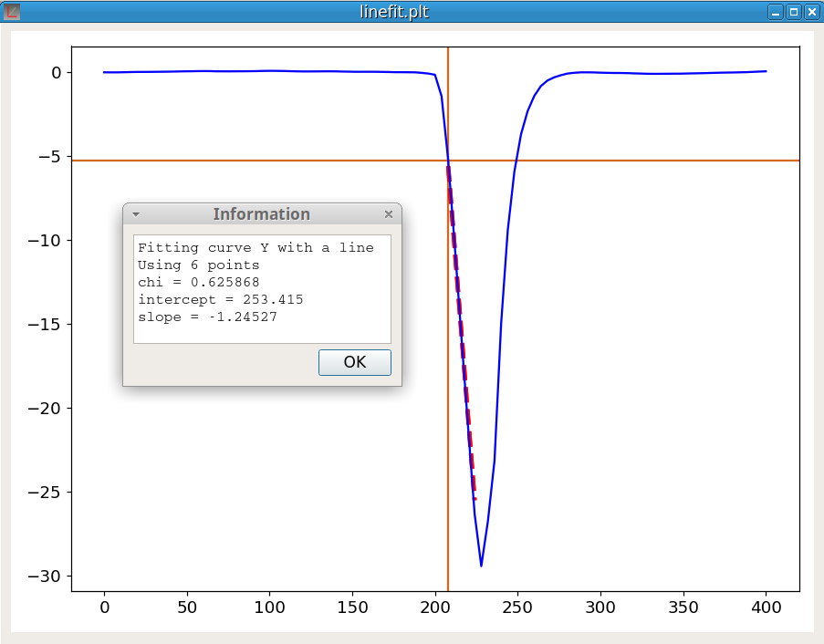Open the Information dialog's title menu arrow
Image resolution: width=824 pixels, height=644 pixels.
point(136,214)
